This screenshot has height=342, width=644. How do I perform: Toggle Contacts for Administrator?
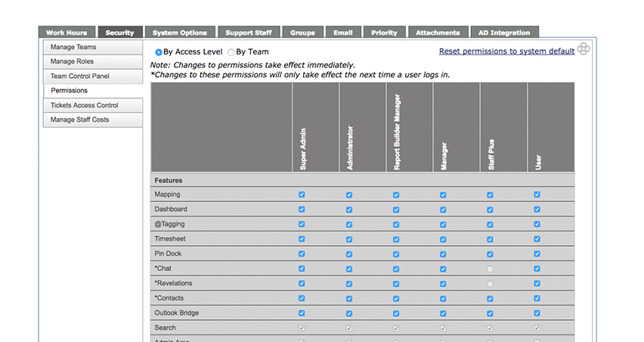(349, 298)
